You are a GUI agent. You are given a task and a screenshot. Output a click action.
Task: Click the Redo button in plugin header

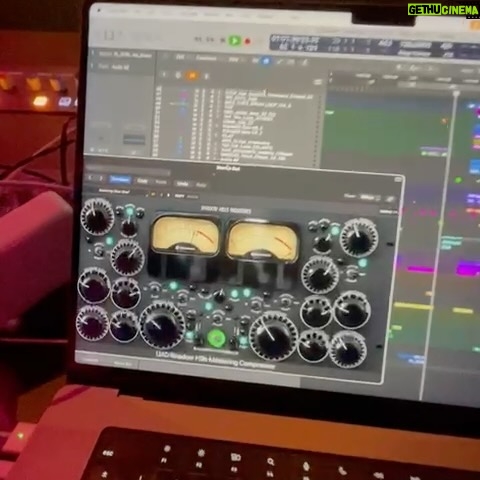pyautogui.click(x=201, y=184)
